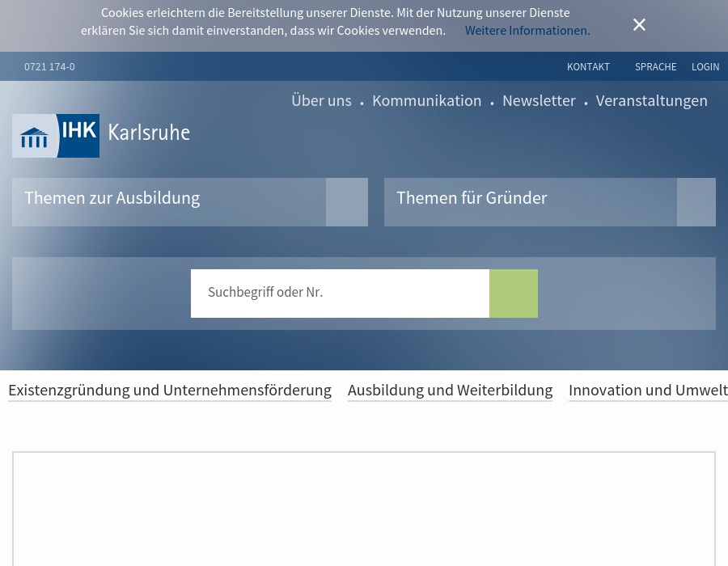The image size is (728, 566).
Task: Focus the Suchbegriff oder Nr. search field
Action: coord(340,293)
